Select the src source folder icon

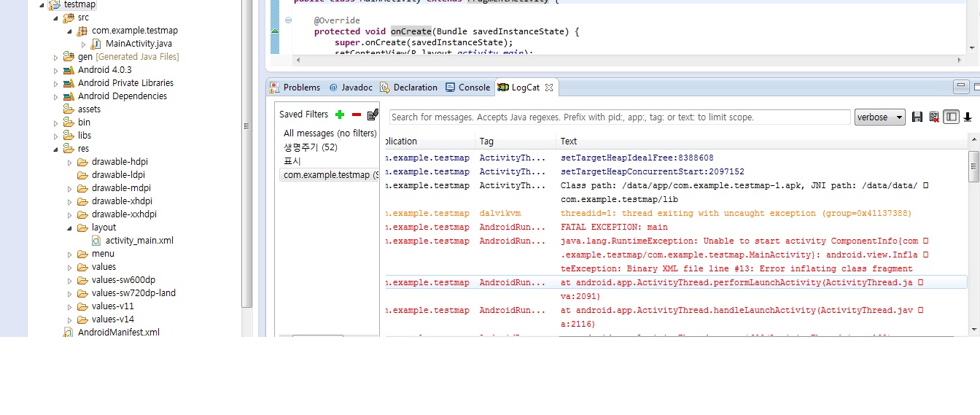pos(69,18)
